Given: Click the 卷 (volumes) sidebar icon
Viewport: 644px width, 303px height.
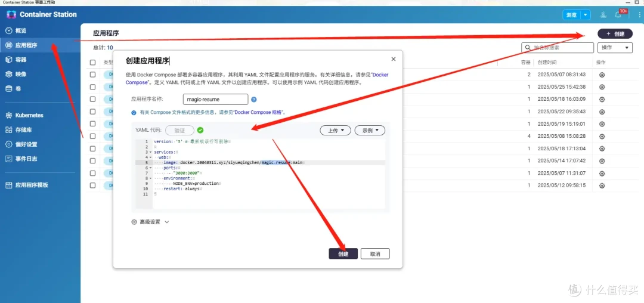Looking at the screenshot, I should tap(8, 89).
